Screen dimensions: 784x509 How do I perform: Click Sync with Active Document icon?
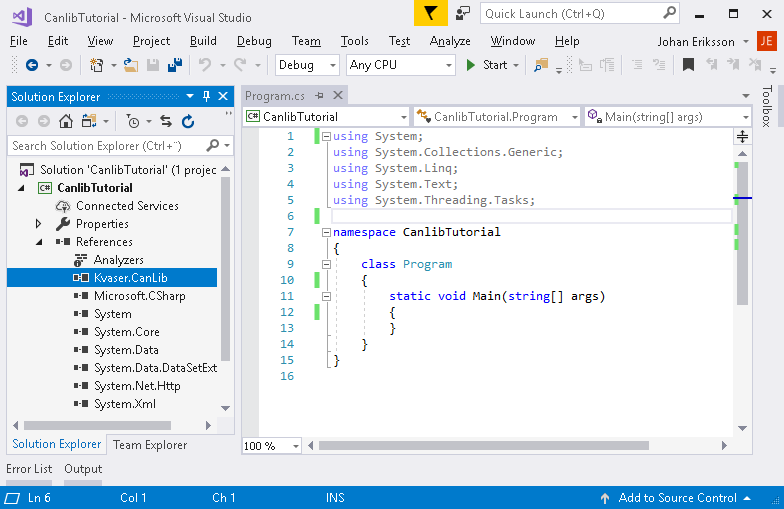[x=166, y=121]
